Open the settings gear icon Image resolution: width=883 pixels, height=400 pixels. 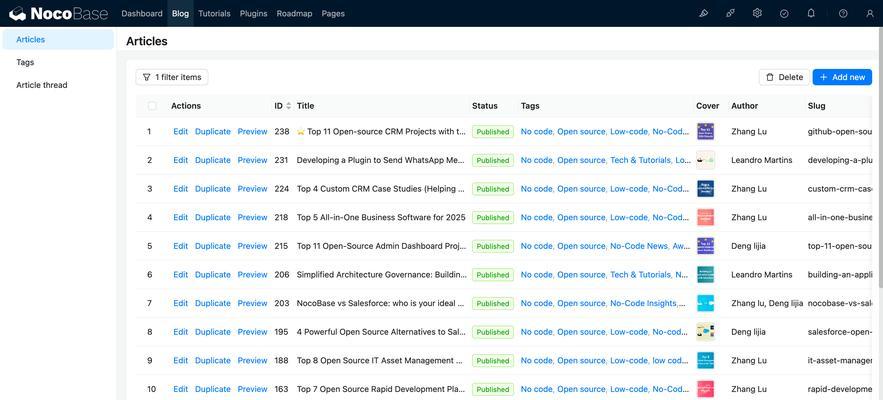pos(757,14)
